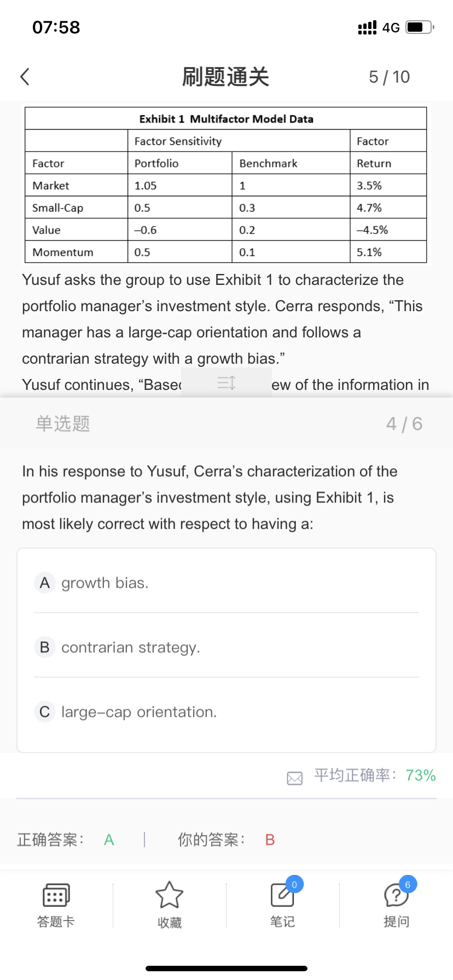This screenshot has height=980, width=453.
Task: Tap the 5 / 10 question counter
Action: [389, 77]
